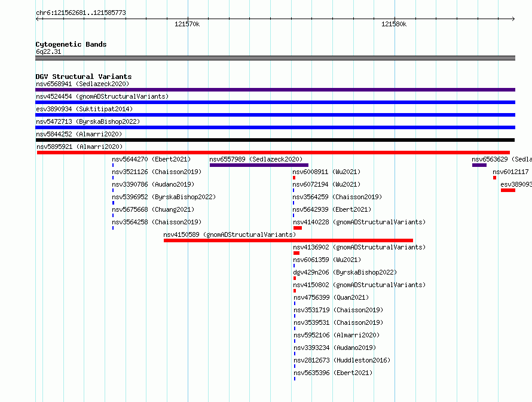Click the long red bar under nsv5895921

point(273,153)
